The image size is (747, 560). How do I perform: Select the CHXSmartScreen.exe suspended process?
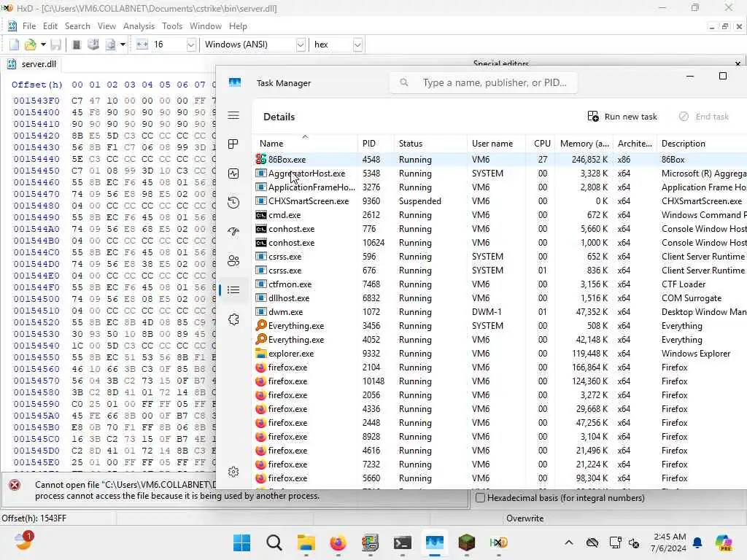[x=499, y=201]
